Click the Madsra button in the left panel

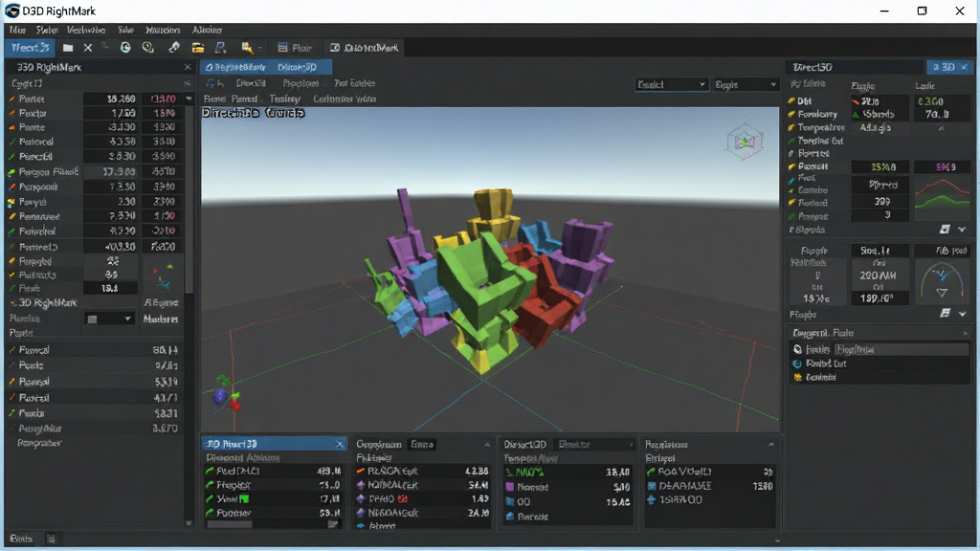[x=161, y=320]
